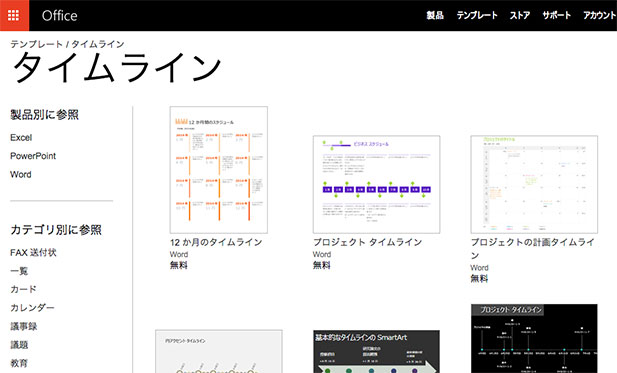Open the 製品 menu

click(x=435, y=15)
